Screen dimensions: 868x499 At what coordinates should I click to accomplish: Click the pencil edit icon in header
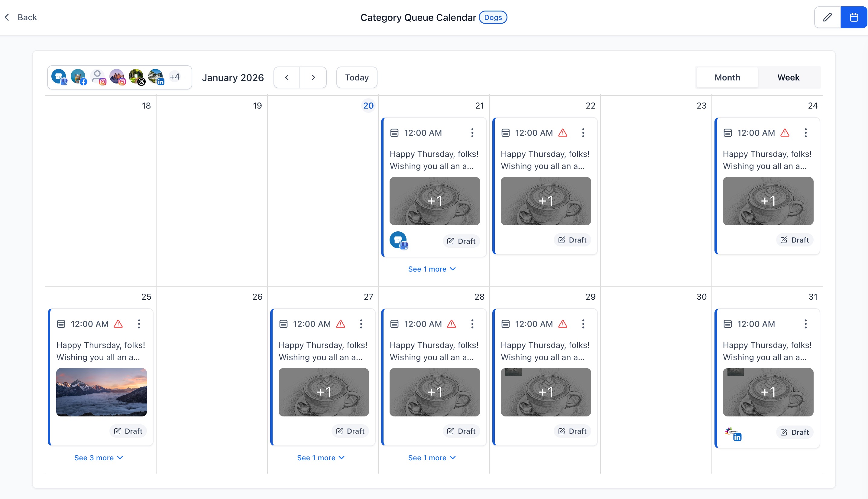827,17
